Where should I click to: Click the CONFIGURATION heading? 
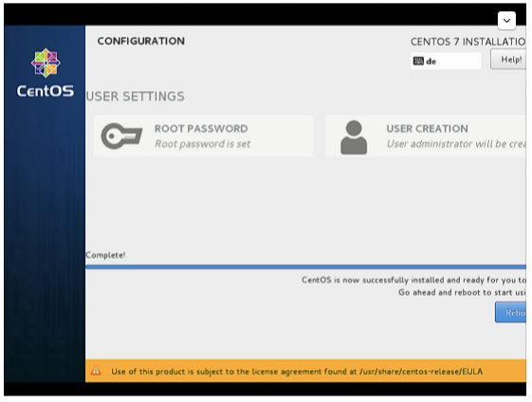point(141,41)
